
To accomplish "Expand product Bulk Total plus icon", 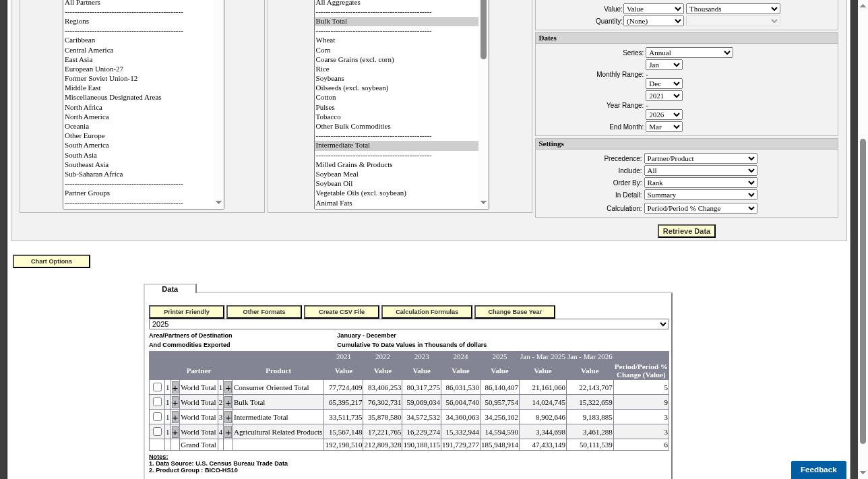I will 228,403.
